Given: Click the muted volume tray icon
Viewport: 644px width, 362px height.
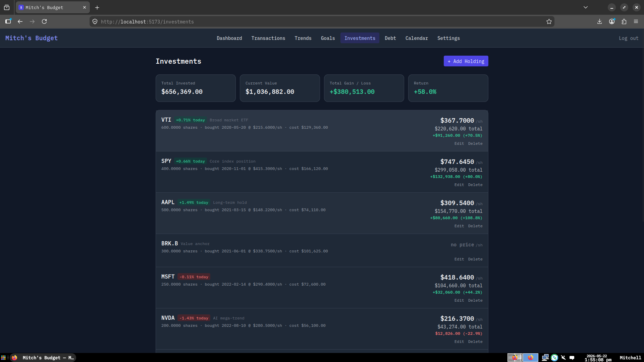Looking at the screenshot, I should [563, 358].
